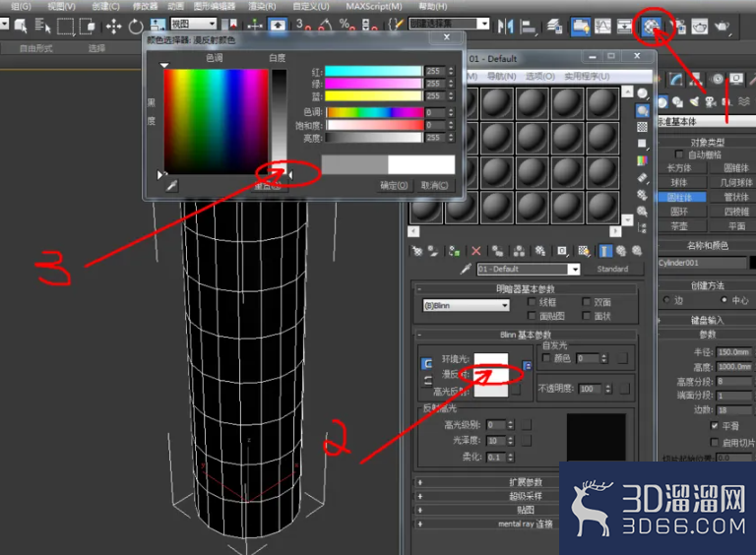The height and width of the screenshot is (555, 756).
Task: Select the Rotate tool in main toolbar
Action: [x=136, y=26]
